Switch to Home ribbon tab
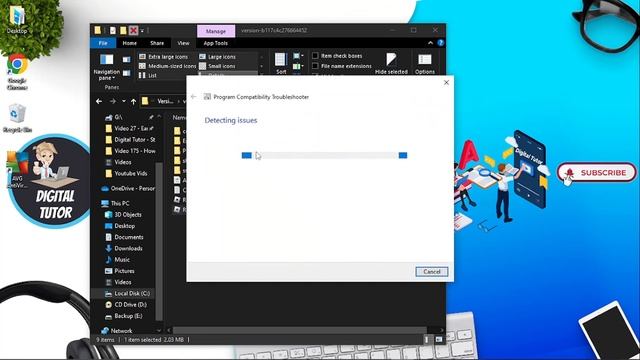640x360 pixels. coord(130,43)
